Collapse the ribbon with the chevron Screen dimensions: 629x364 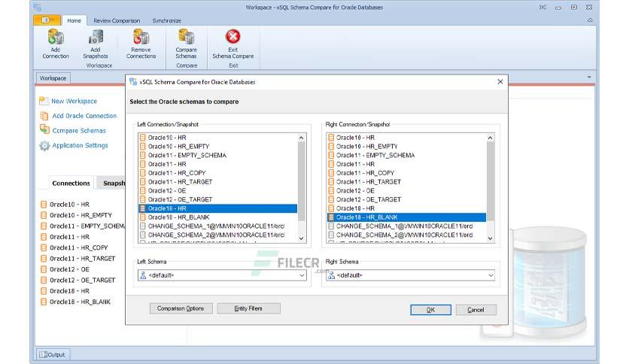[x=590, y=20]
